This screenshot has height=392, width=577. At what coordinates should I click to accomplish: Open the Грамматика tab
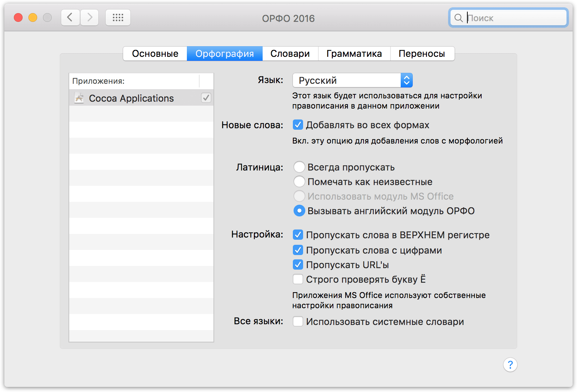pos(354,54)
